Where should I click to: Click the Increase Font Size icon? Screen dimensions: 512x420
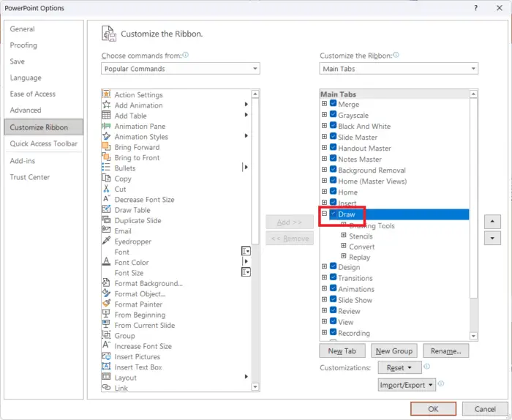[106, 345]
